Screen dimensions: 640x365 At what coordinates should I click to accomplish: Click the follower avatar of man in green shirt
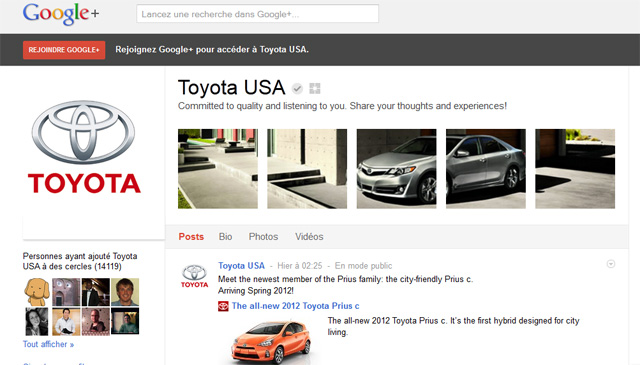125,322
